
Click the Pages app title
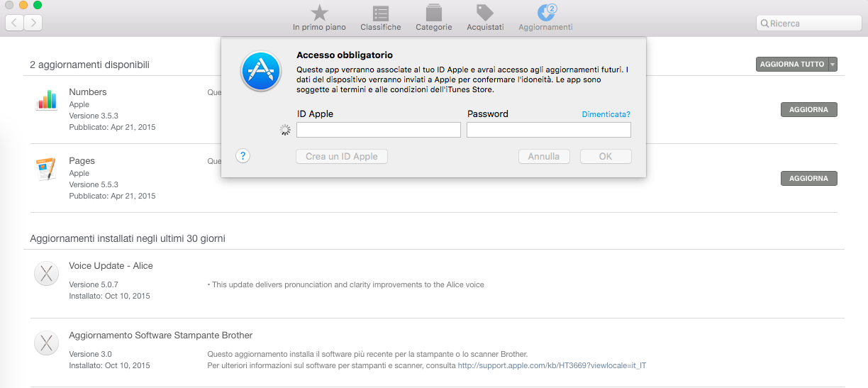82,161
